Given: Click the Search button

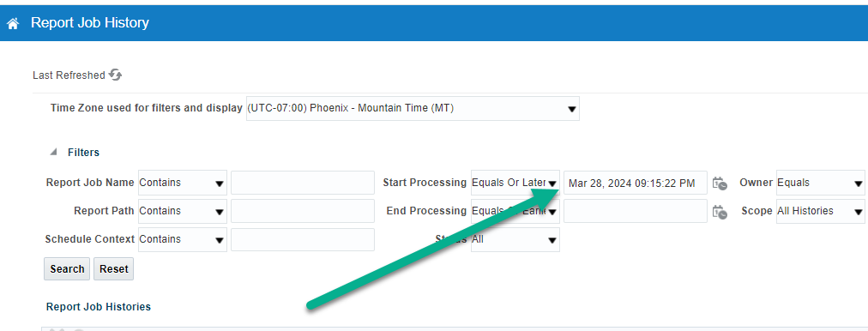Looking at the screenshot, I should point(67,269).
